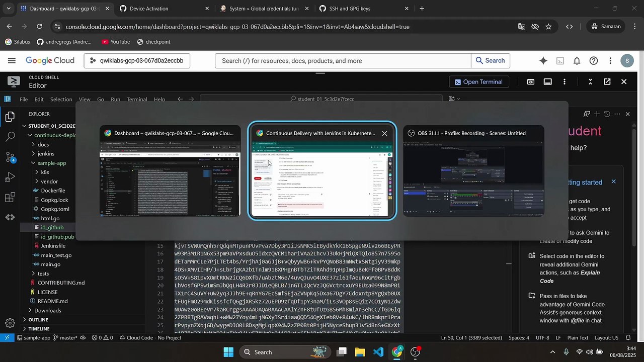
Task: Switch to the Device Activation tab
Action: (164, 9)
